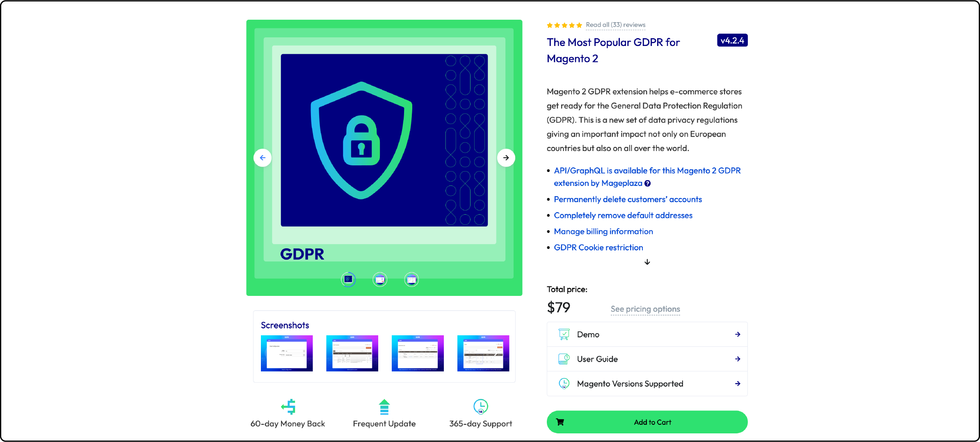Screen dimensions: 980x442
Task: Click See pricing options link
Action: tap(645, 309)
